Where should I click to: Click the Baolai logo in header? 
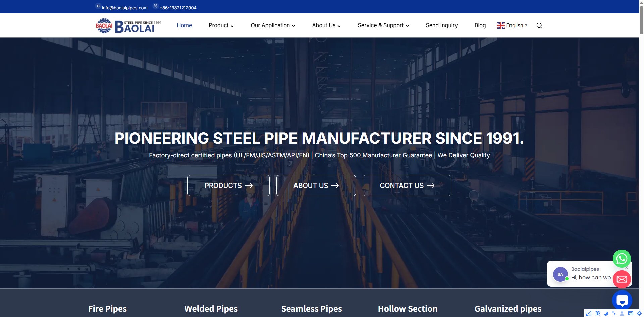(x=128, y=25)
